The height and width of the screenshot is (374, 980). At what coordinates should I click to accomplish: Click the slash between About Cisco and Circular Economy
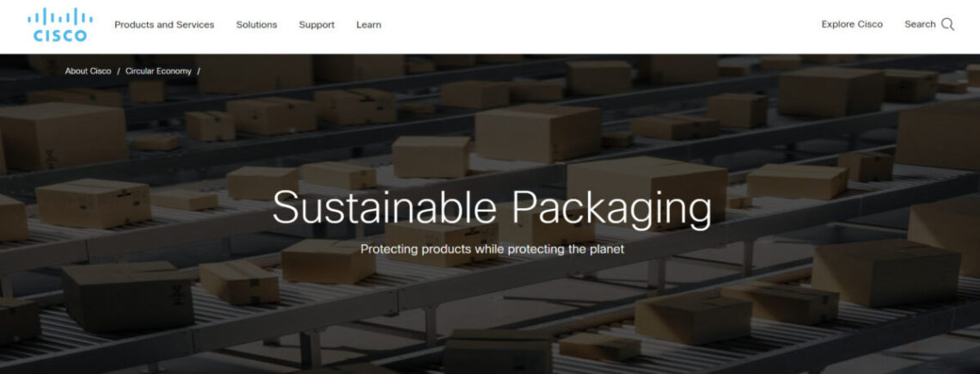118,71
